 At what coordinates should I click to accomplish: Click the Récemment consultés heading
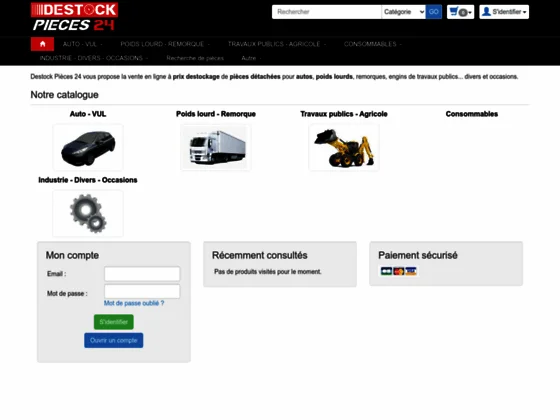pos(260,255)
